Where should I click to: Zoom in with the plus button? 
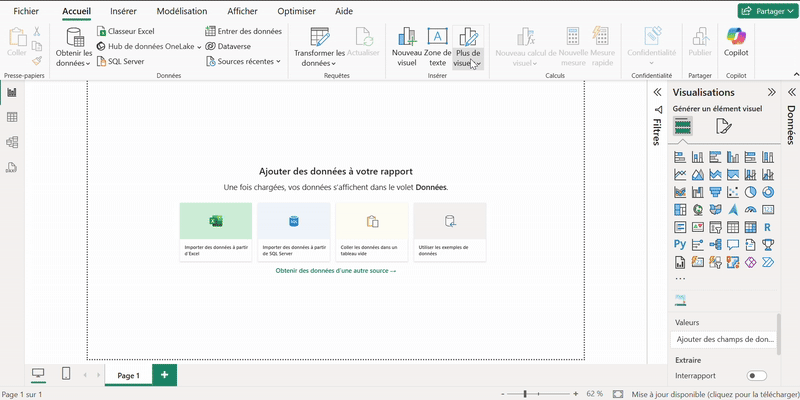click(x=576, y=394)
